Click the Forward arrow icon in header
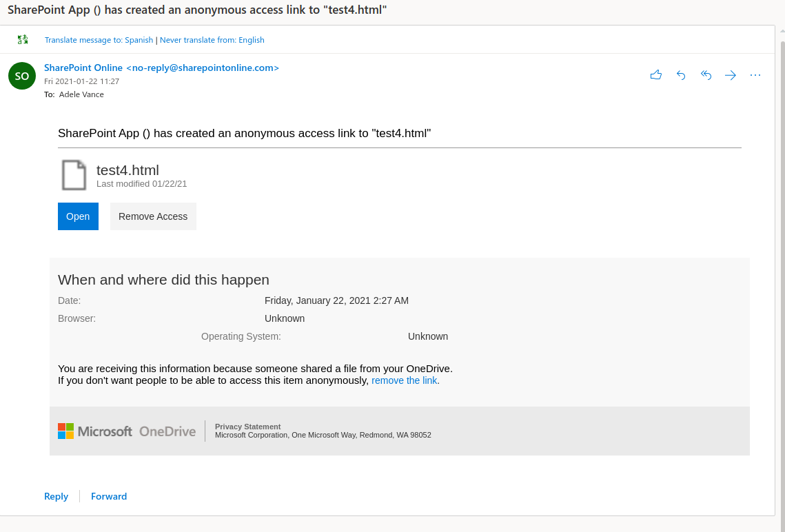Viewport: 785px width, 532px height. click(x=731, y=75)
